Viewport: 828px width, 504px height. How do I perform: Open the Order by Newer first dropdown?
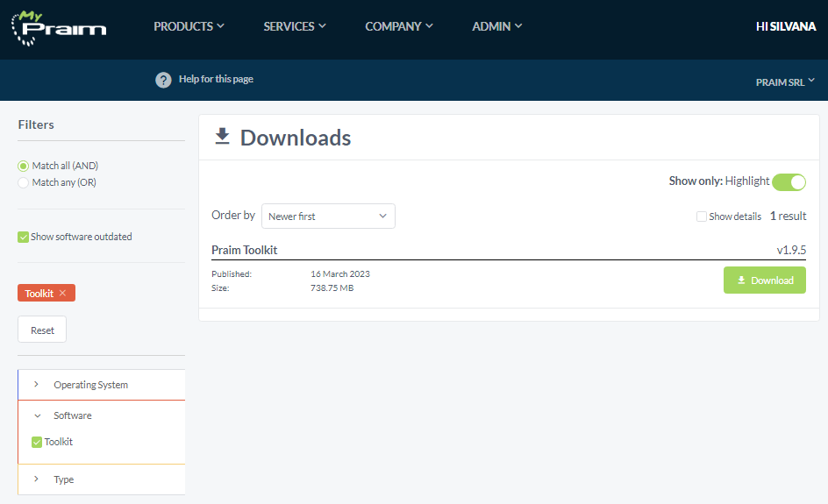tap(328, 217)
